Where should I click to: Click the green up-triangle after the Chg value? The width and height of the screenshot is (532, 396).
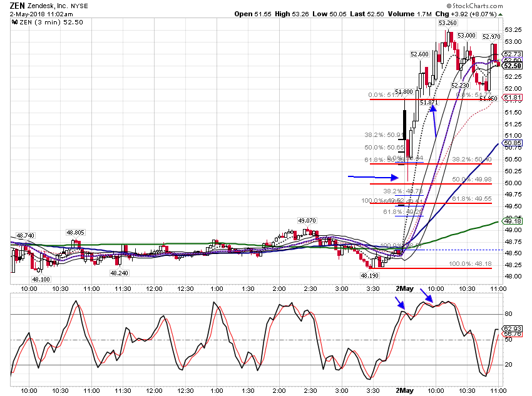point(501,14)
